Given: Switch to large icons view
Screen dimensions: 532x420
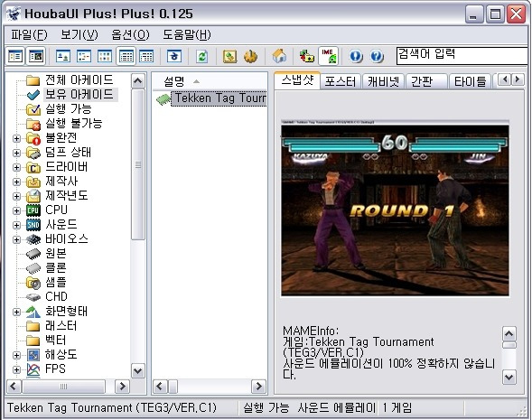Looking at the screenshot, I should [63, 56].
